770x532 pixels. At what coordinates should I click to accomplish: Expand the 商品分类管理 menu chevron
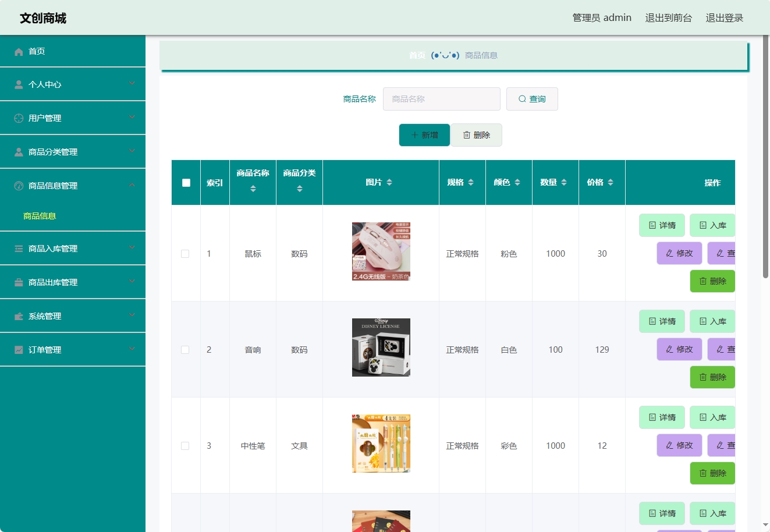132,151
